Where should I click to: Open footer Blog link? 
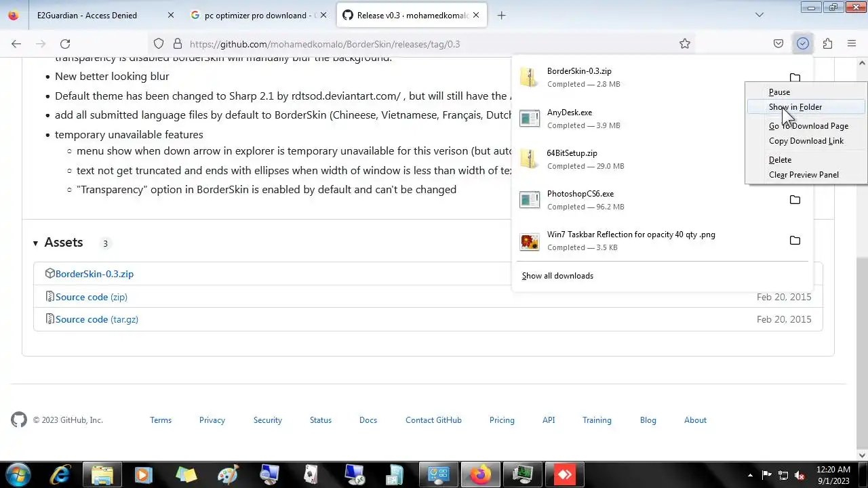(x=648, y=420)
